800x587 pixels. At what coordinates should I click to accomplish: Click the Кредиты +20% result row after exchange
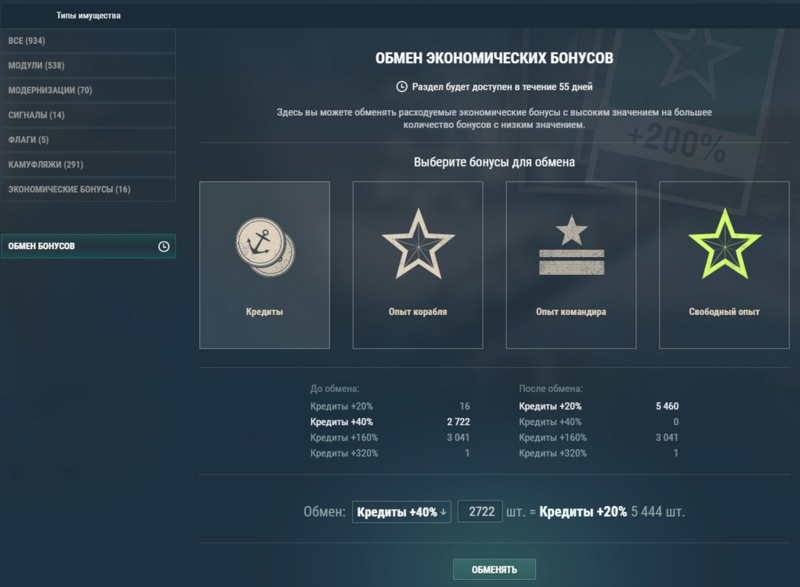click(598, 406)
